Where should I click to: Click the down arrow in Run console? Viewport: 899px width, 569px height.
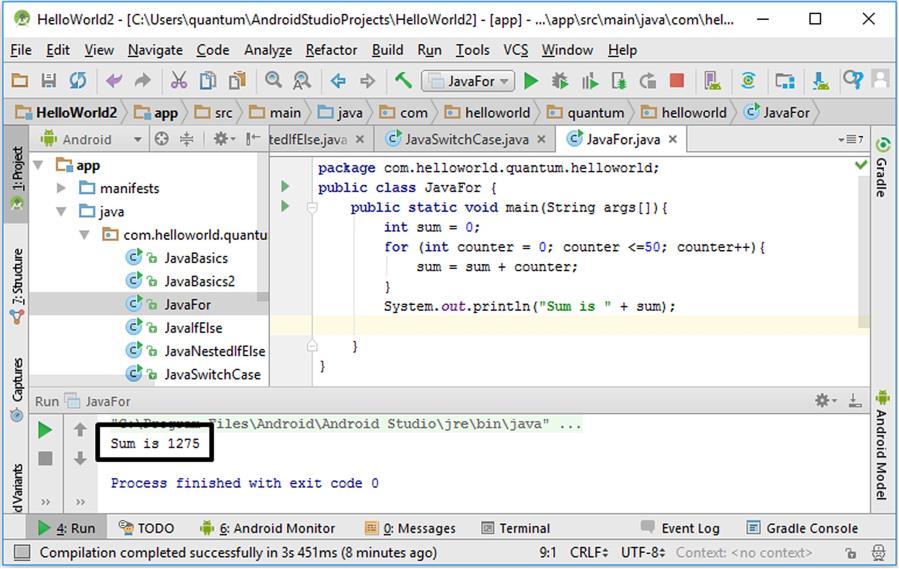80,458
